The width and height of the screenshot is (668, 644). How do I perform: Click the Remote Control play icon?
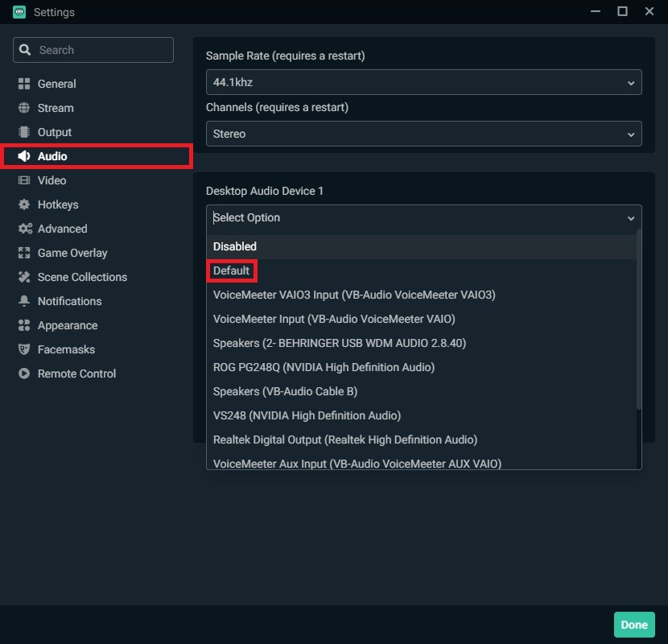click(x=24, y=374)
